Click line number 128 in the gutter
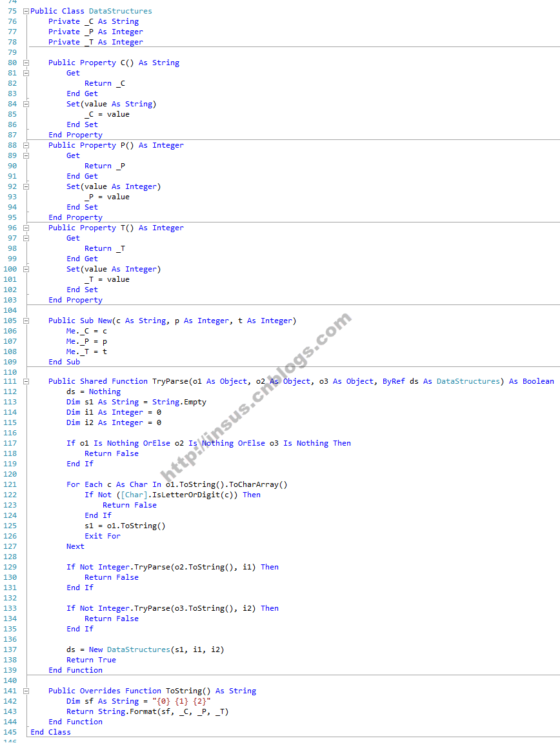This screenshot has height=743, width=560. click(10, 557)
